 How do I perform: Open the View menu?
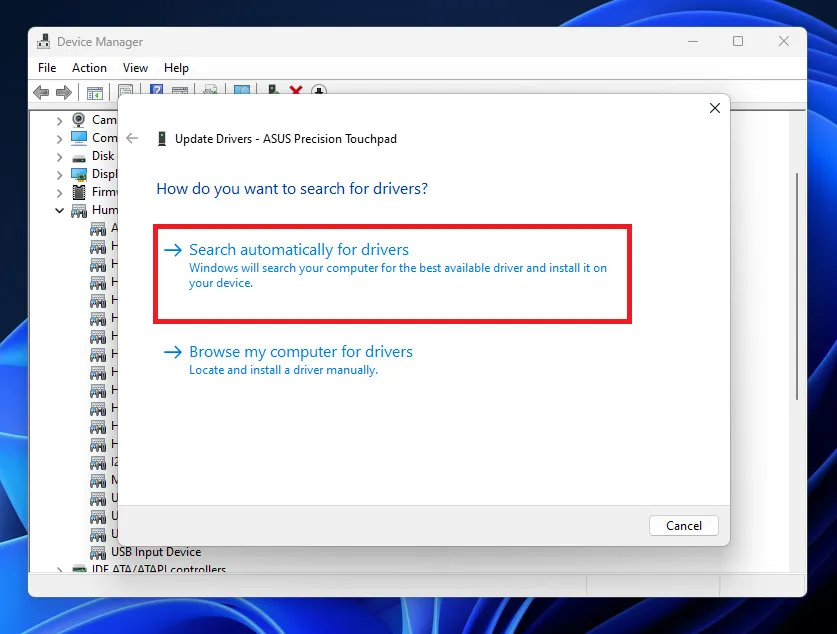(135, 68)
